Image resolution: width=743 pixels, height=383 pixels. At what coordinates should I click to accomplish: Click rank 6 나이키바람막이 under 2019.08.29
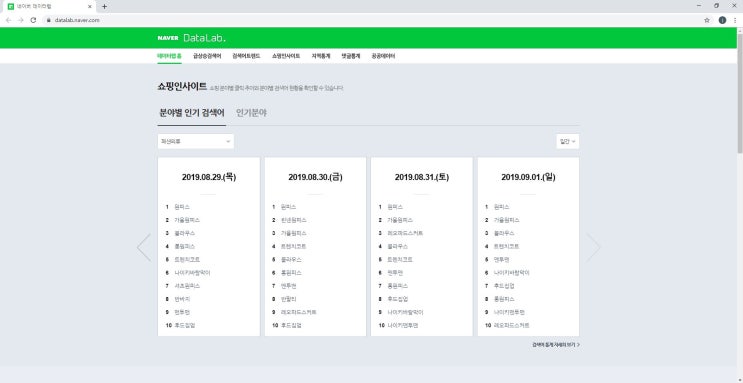192,273
